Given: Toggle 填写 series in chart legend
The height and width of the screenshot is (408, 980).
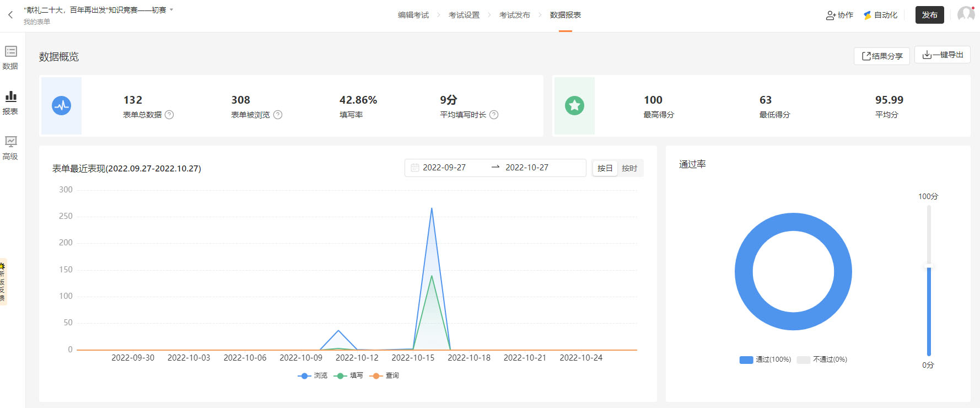Looking at the screenshot, I should [349, 375].
